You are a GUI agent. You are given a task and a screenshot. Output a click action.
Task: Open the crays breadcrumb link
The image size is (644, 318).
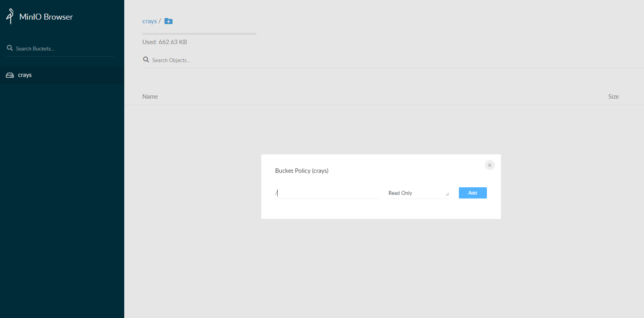click(x=149, y=21)
